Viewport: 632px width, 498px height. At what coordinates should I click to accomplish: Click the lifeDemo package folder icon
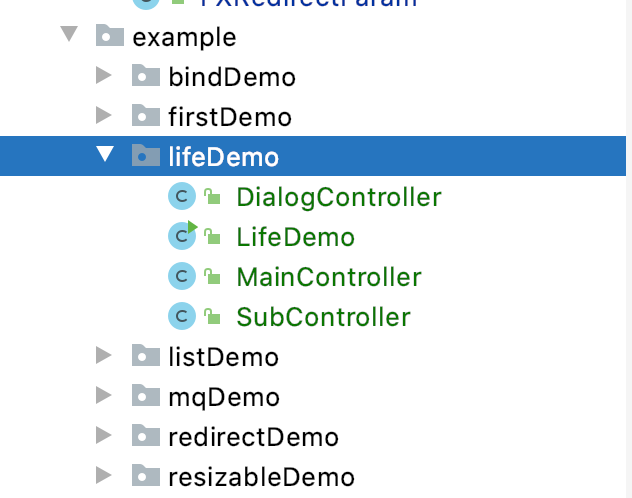click(x=146, y=156)
